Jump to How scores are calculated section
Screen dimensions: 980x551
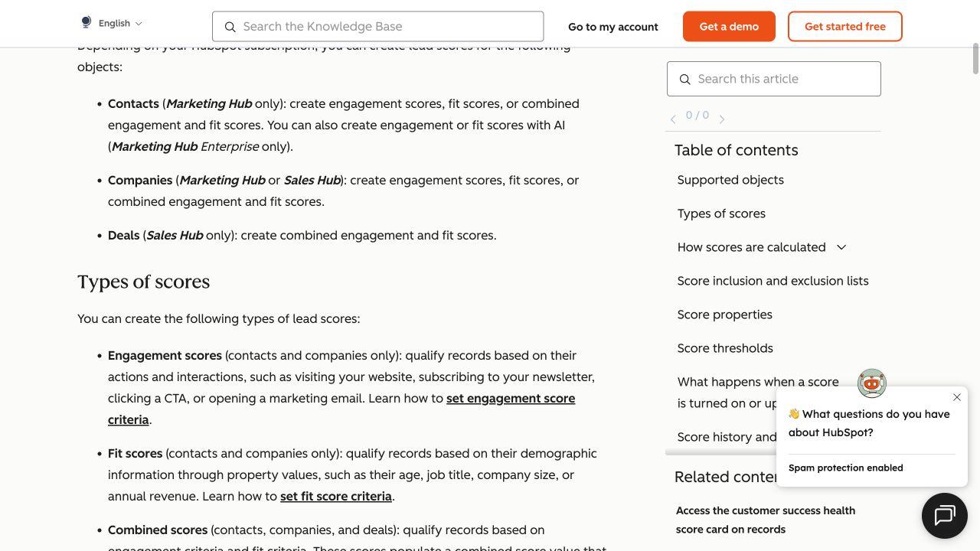coord(752,247)
